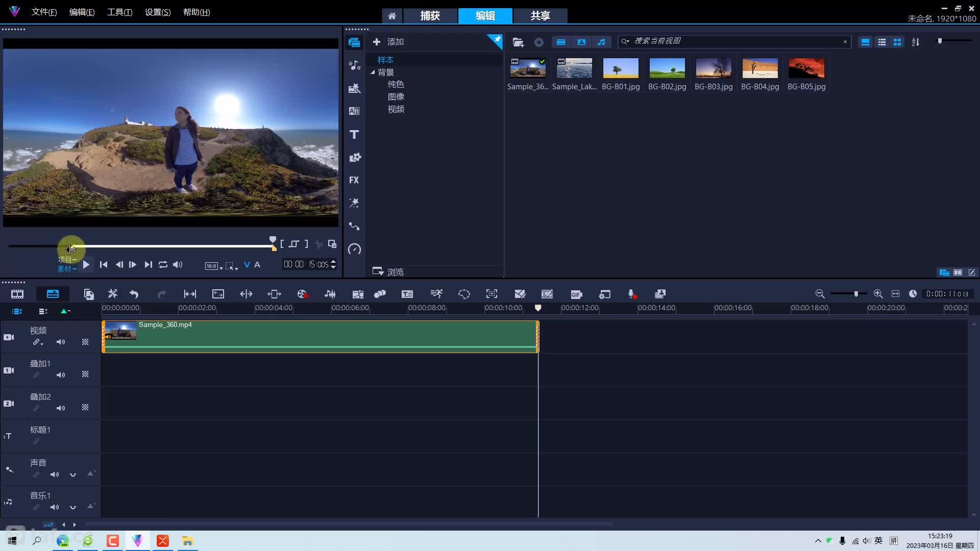The height and width of the screenshot is (551, 980).
Task: Click the 浏览 button
Action: (388, 271)
